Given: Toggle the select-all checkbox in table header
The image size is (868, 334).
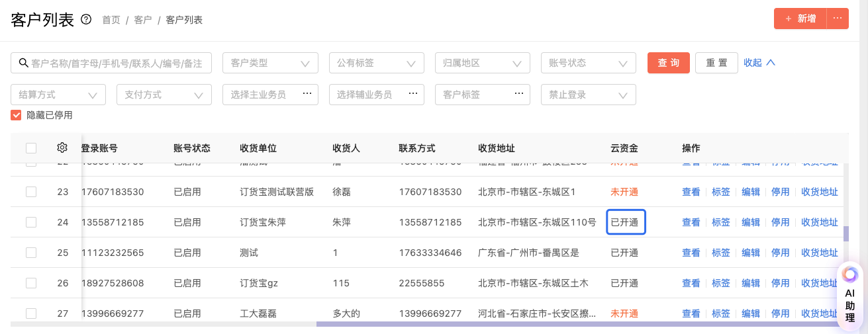Looking at the screenshot, I should tap(31, 148).
